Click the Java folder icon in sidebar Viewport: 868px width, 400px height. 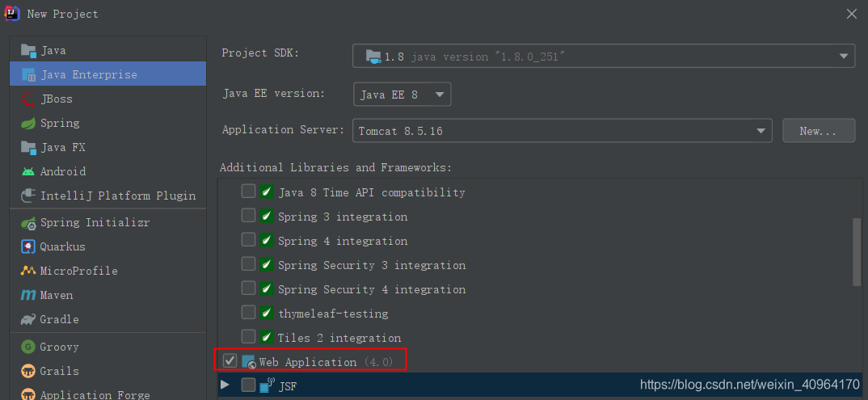(x=28, y=50)
